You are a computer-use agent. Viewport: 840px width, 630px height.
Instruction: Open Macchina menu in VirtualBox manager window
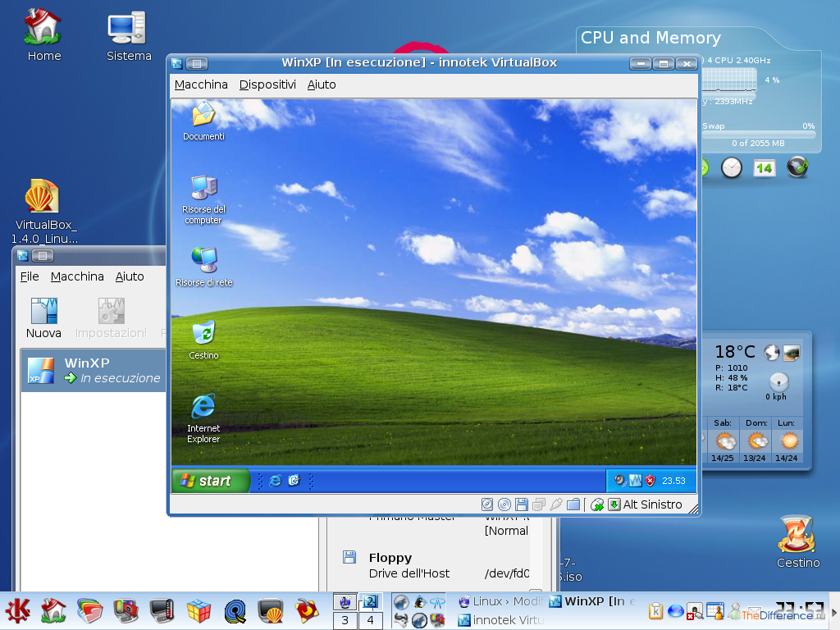77,276
